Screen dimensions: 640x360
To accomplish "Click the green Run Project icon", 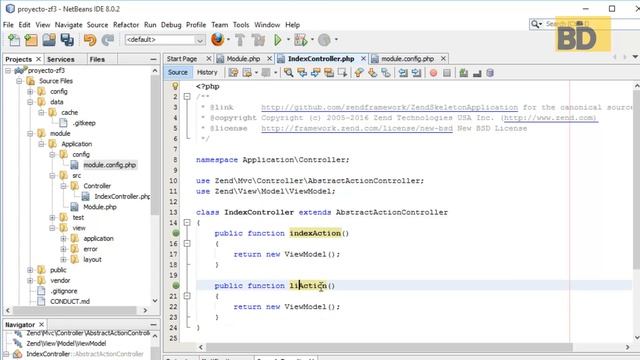I will tap(278, 40).
